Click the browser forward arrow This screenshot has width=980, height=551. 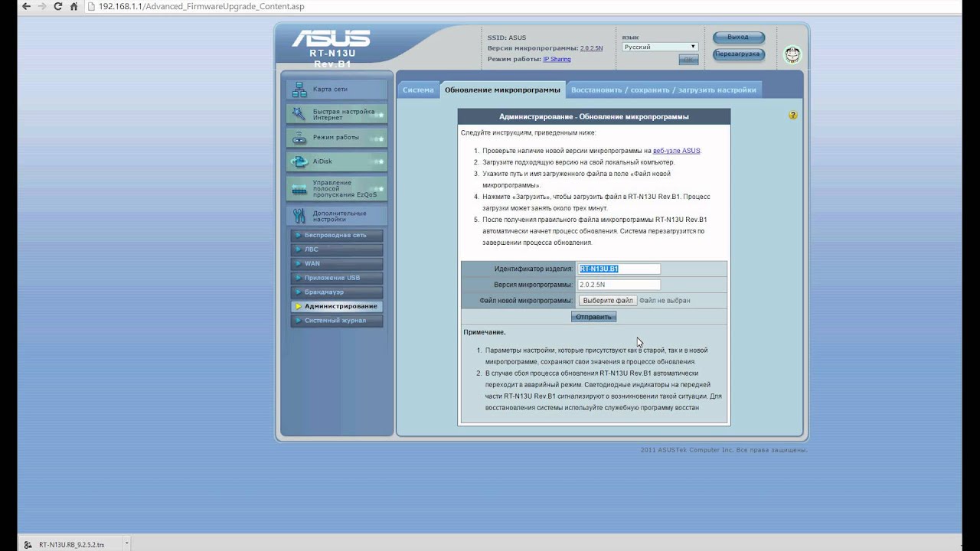point(42,6)
